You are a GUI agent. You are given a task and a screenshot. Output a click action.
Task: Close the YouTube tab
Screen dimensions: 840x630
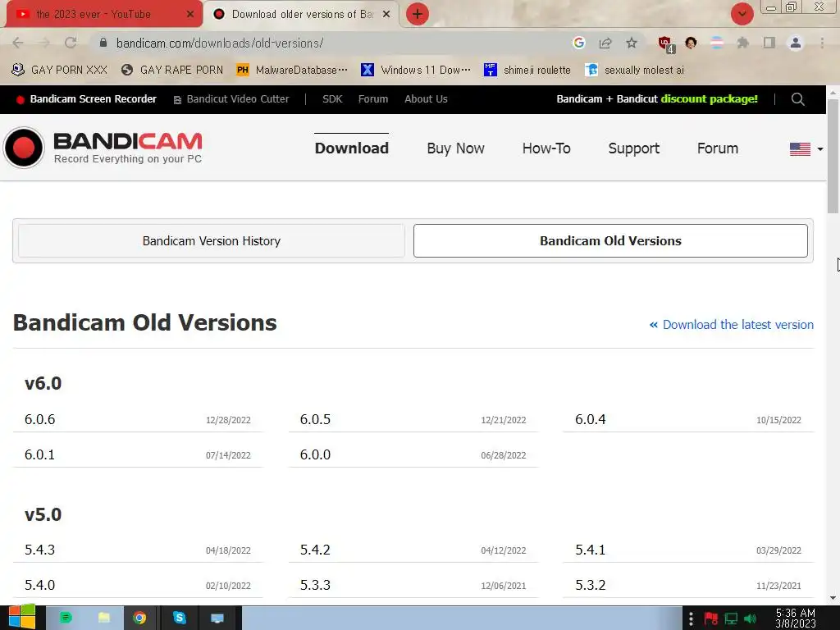tap(189, 15)
